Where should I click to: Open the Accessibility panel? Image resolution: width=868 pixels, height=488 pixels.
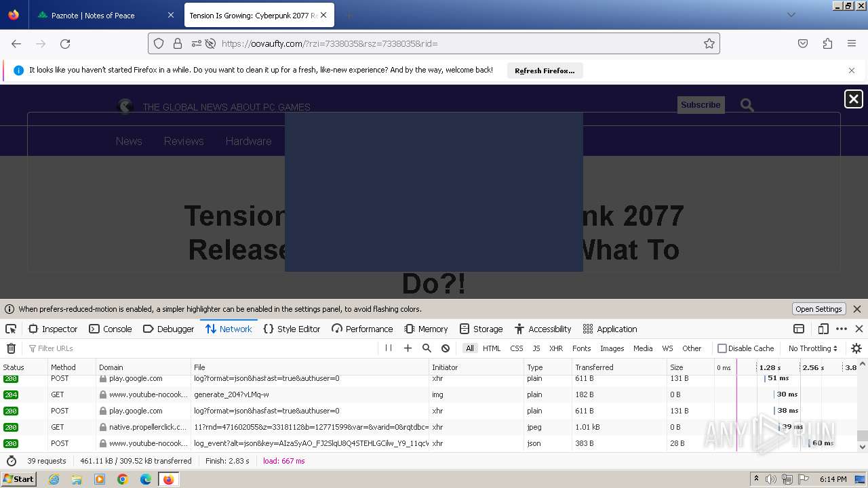click(542, 329)
